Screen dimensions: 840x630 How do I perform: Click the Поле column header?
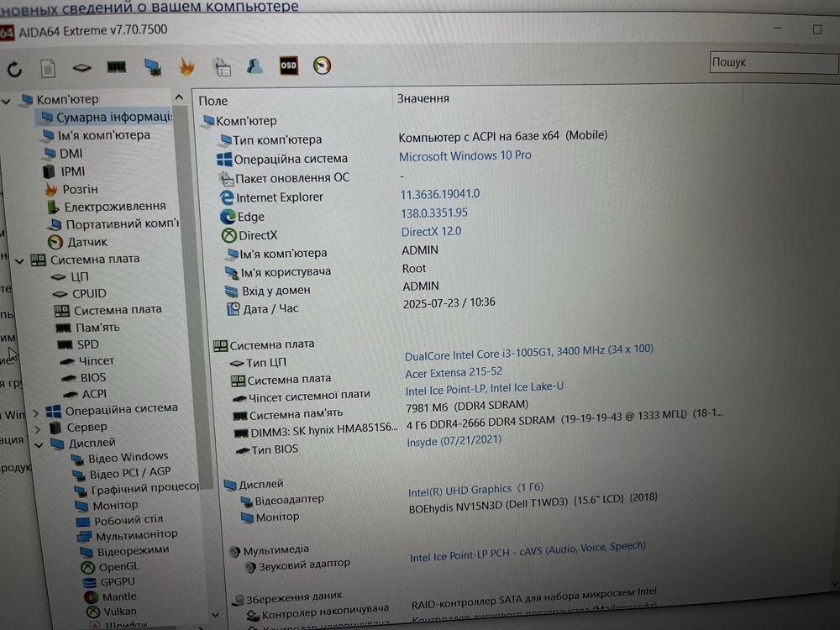point(213,101)
